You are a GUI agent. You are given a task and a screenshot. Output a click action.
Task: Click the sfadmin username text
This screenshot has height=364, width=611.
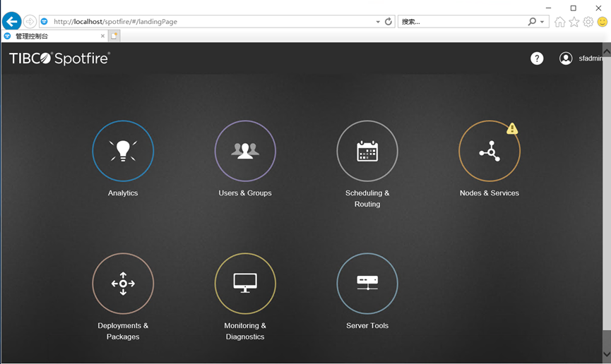pos(591,59)
